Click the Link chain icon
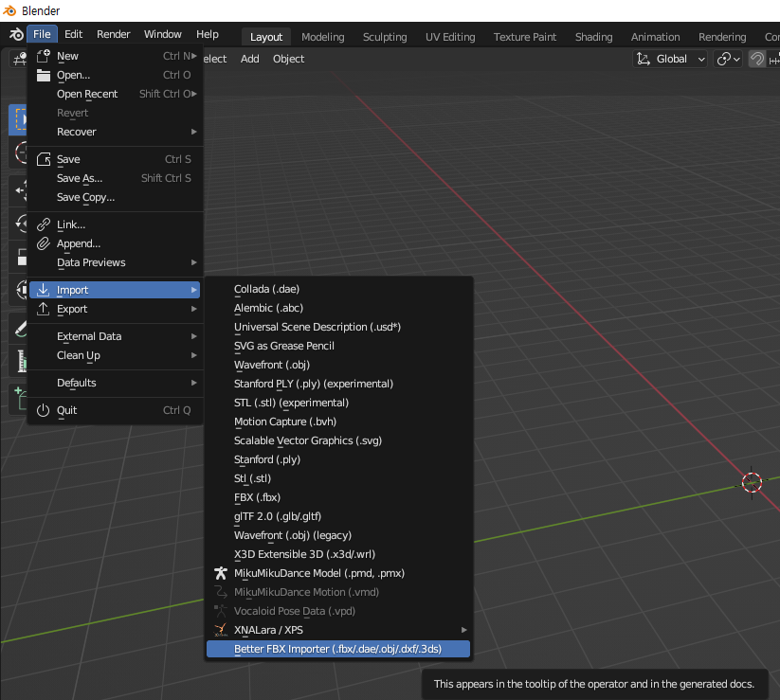The height and width of the screenshot is (700, 780). point(44,224)
